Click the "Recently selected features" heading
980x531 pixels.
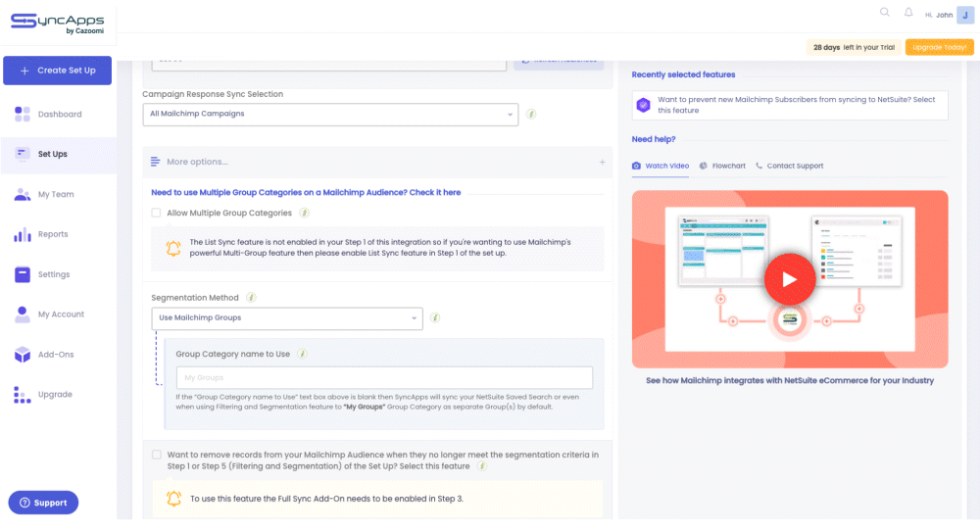683,74
